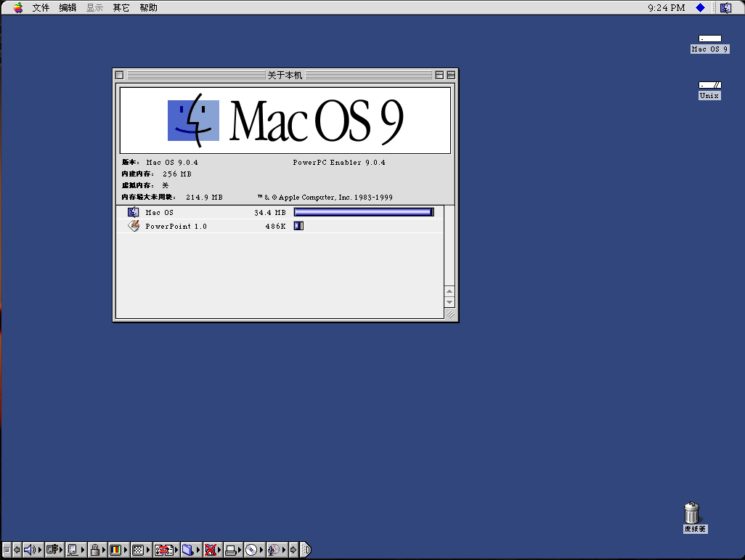The width and height of the screenshot is (745, 560).
Task: Click the scroll up arrow in 关于本机
Action: (449, 291)
